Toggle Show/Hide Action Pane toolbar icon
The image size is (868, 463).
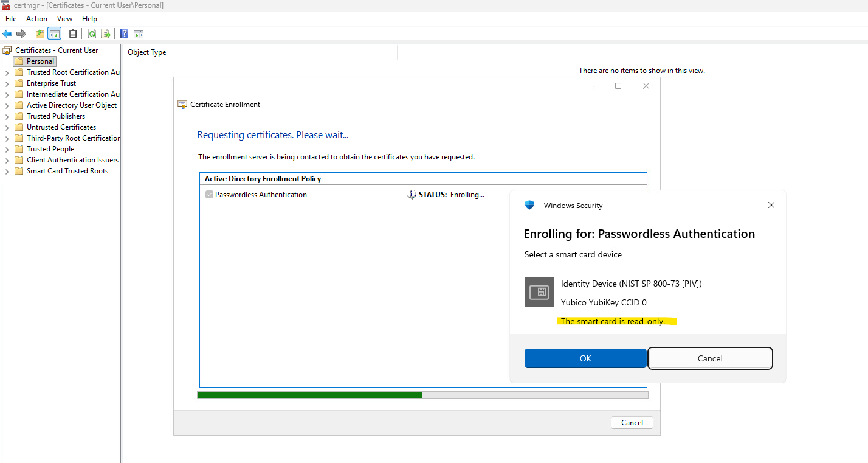point(139,33)
